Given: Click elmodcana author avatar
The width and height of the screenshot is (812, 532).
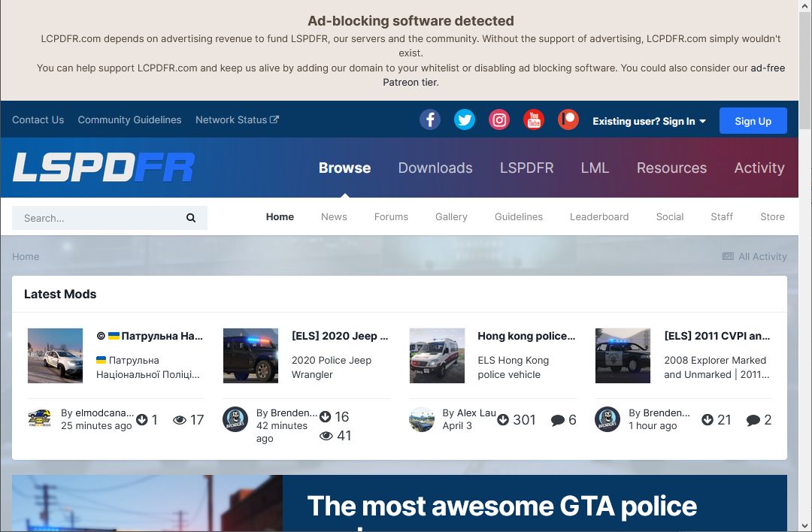Looking at the screenshot, I should coord(40,419).
